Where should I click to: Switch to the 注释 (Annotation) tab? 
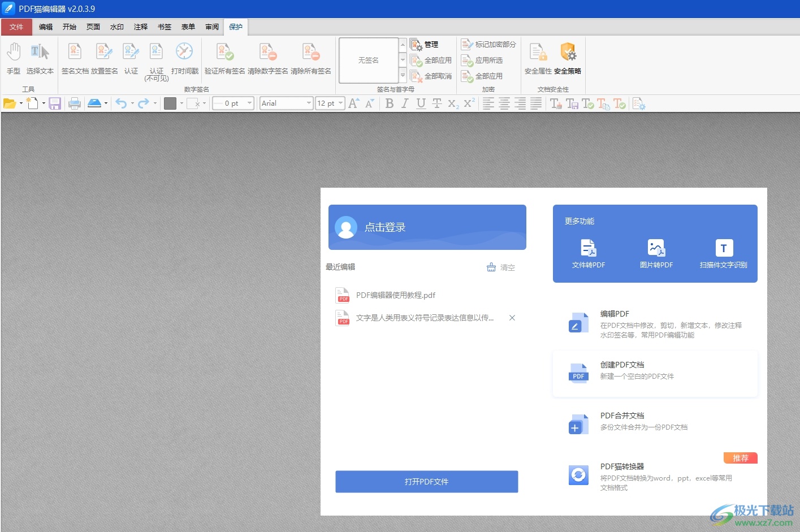[x=141, y=27]
